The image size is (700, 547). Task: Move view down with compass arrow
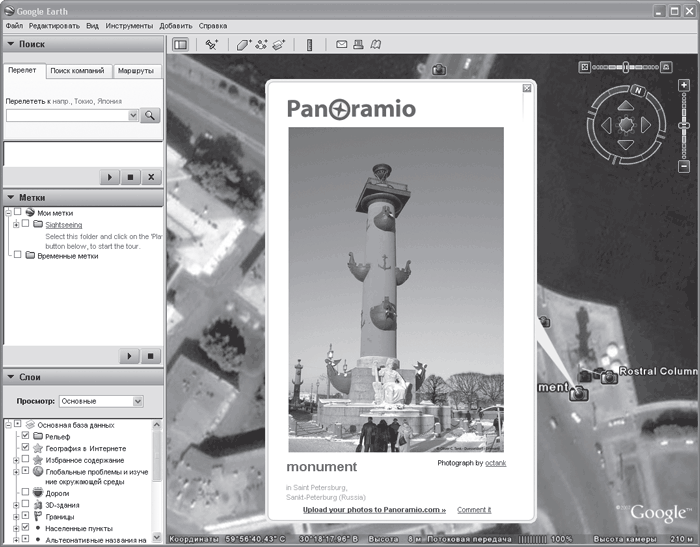pyautogui.click(x=625, y=145)
